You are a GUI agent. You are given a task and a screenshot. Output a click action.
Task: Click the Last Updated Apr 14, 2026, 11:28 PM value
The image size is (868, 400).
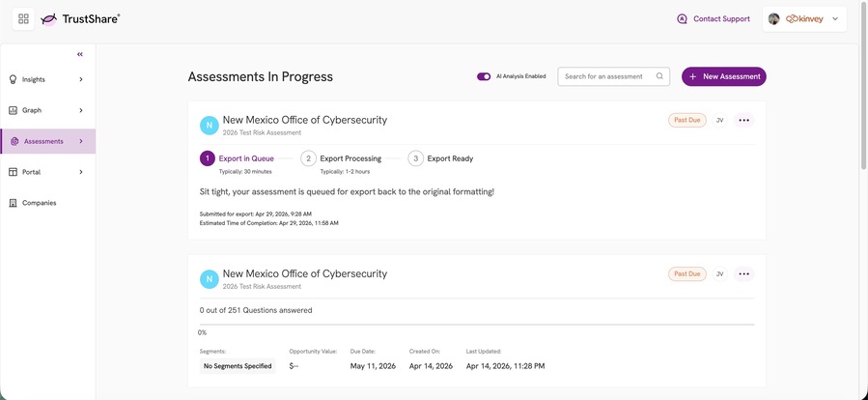(505, 366)
